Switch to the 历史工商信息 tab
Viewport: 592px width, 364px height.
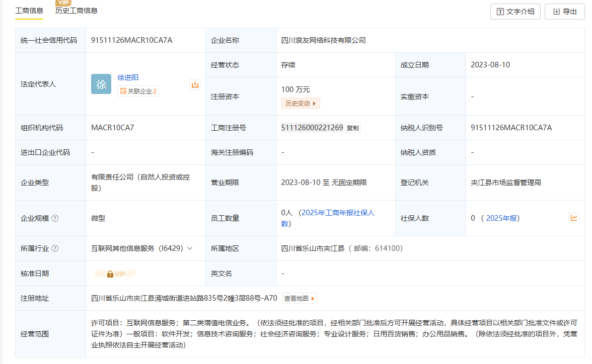coord(77,11)
